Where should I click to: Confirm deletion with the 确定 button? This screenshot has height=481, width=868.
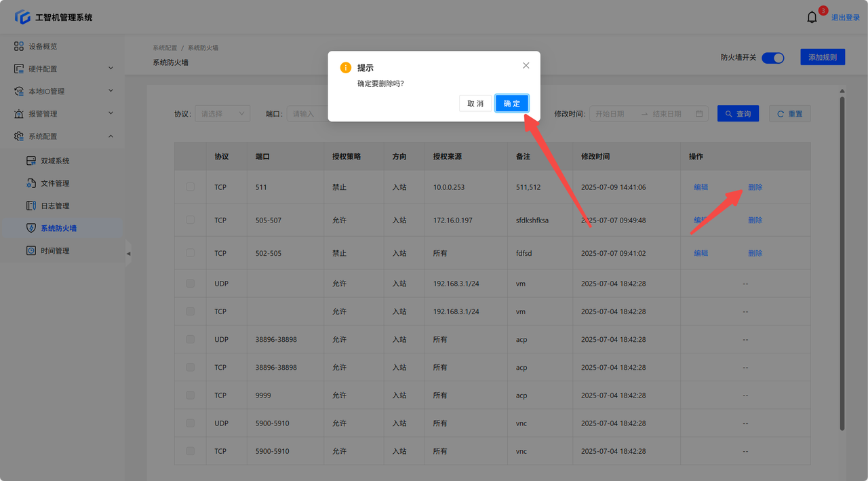[x=511, y=103]
